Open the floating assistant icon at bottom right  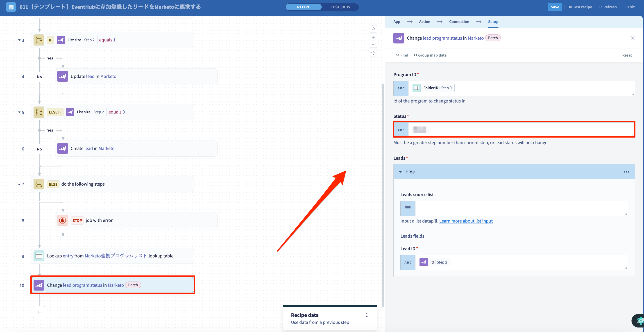tap(639, 321)
